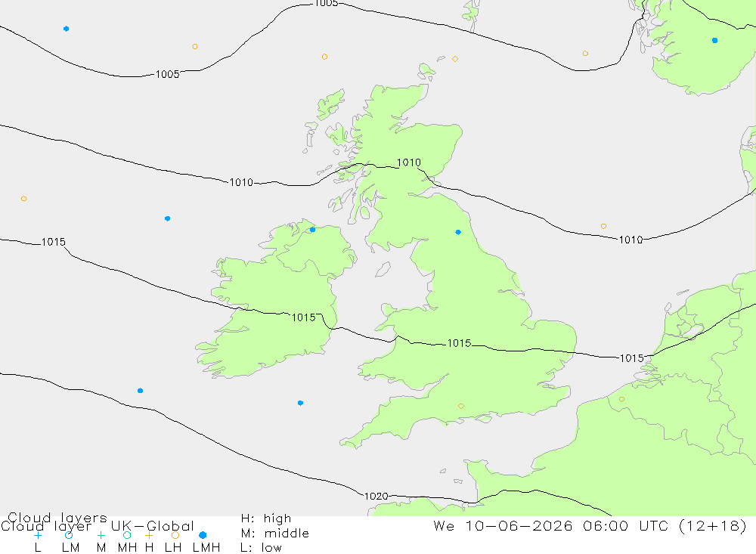This screenshot has height=554, width=756.
Task: Click the 1015 label off the Dutch coast
Action: [631, 358]
